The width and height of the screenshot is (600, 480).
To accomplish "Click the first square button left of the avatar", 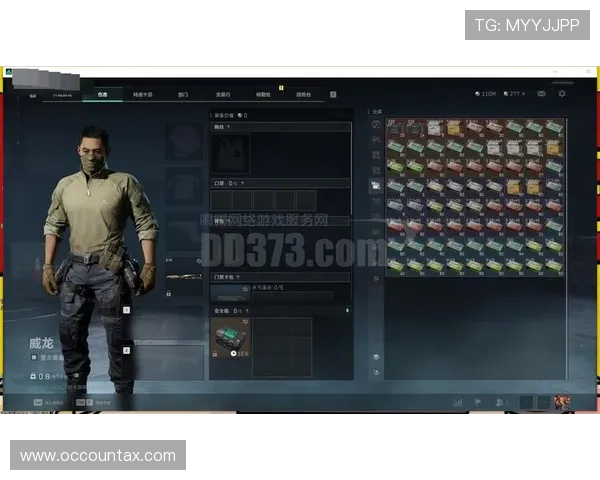I will (527, 402).
